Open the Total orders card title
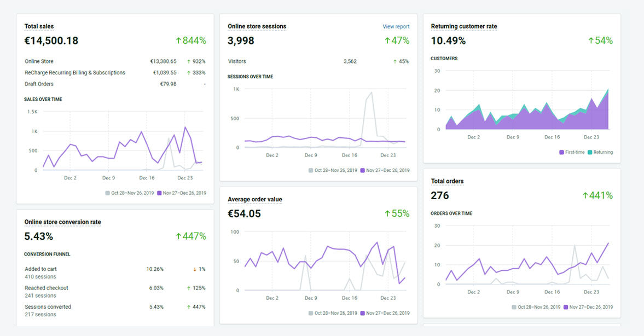This screenshot has height=336, width=644. tap(447, 181)
